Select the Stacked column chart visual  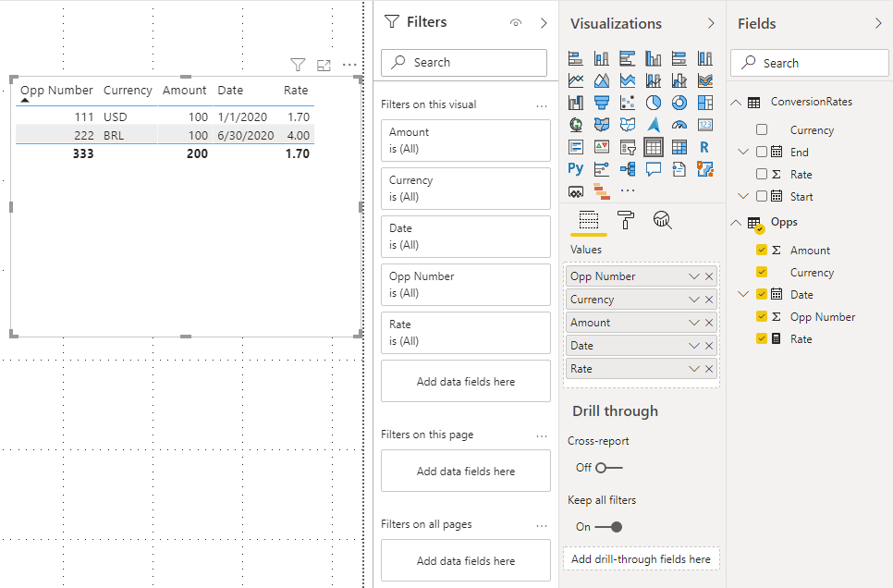click(x=602, y=58)
